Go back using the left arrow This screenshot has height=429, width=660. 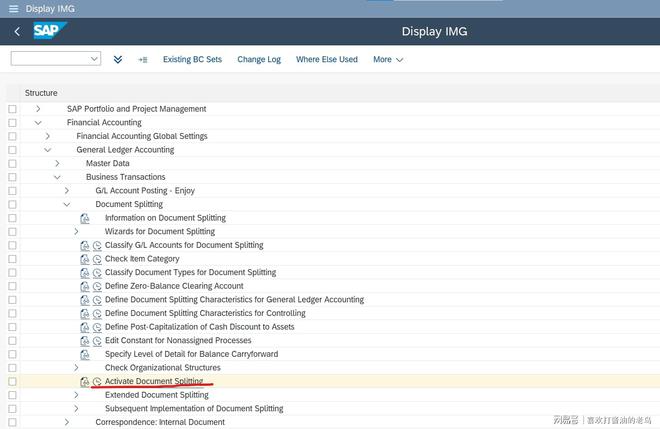coord(17,32)
